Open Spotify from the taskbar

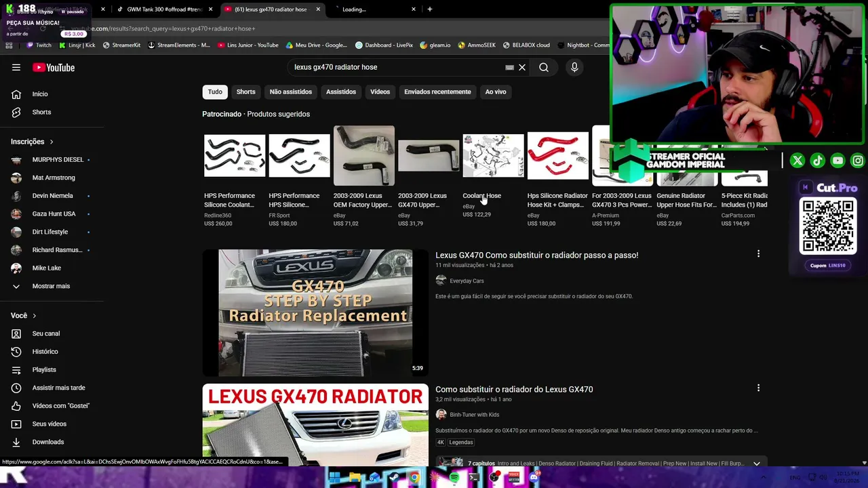[454, 477]
